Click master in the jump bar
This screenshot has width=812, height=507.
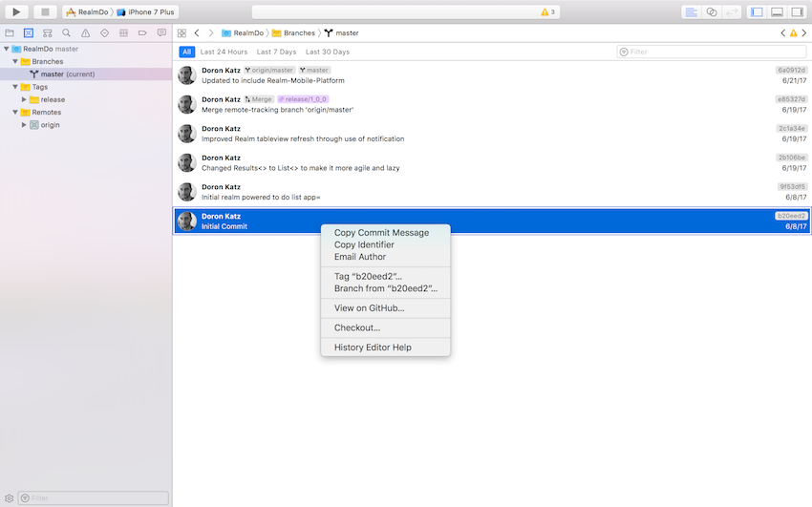point(342,33)
